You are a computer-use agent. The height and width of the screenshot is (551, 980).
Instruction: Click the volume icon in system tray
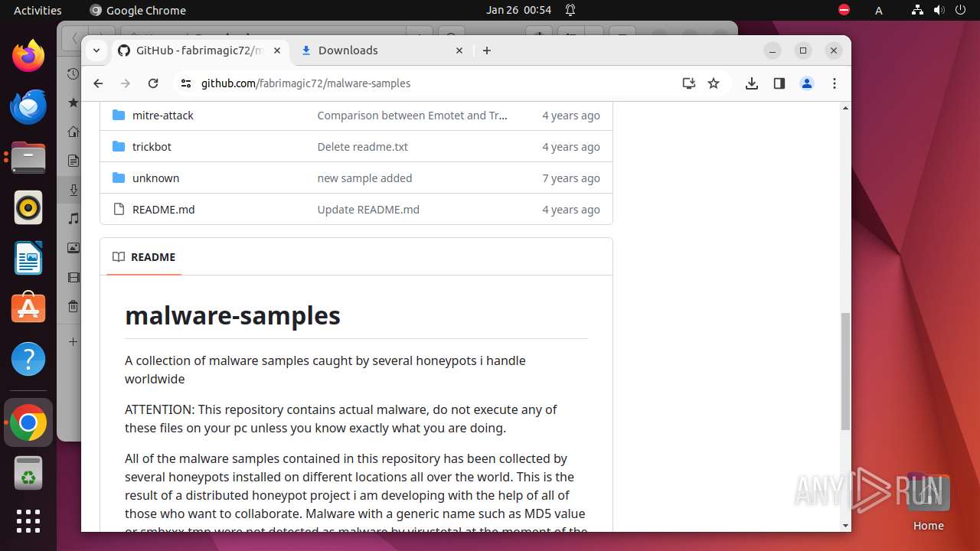939,10
